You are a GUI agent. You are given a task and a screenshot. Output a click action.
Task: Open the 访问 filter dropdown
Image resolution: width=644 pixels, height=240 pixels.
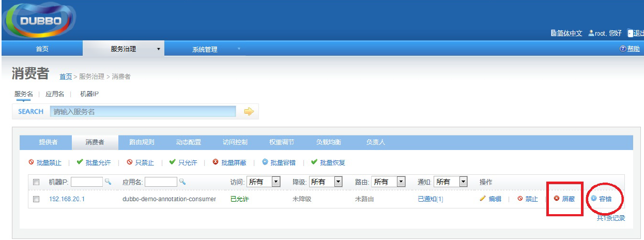click(264, 182)
